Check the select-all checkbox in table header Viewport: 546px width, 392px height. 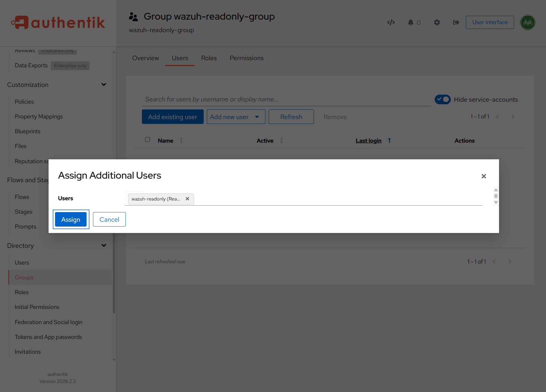147,140
